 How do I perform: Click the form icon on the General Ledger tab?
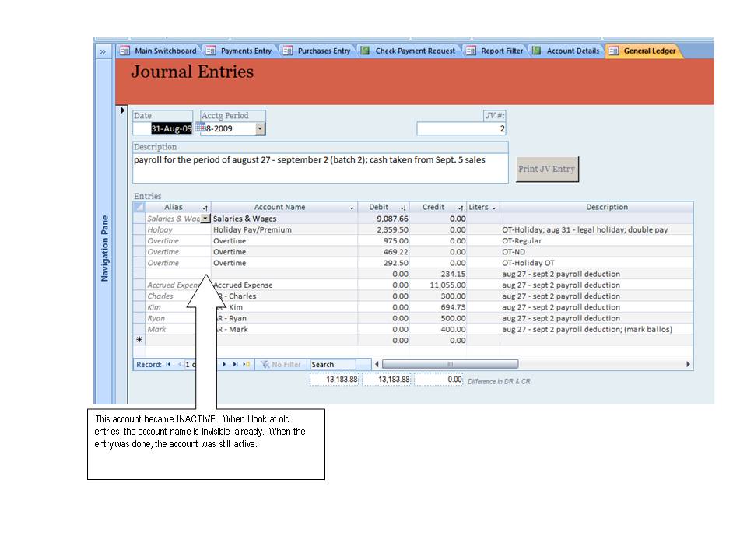click(614, 51)
